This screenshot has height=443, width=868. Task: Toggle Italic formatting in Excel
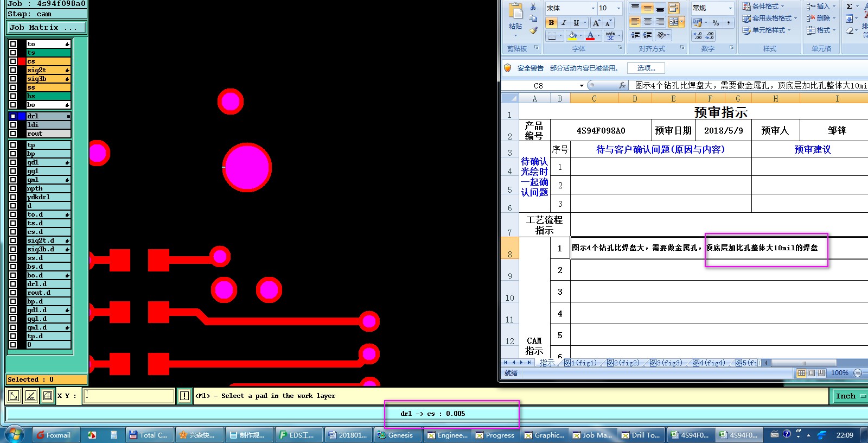(564, 23)
